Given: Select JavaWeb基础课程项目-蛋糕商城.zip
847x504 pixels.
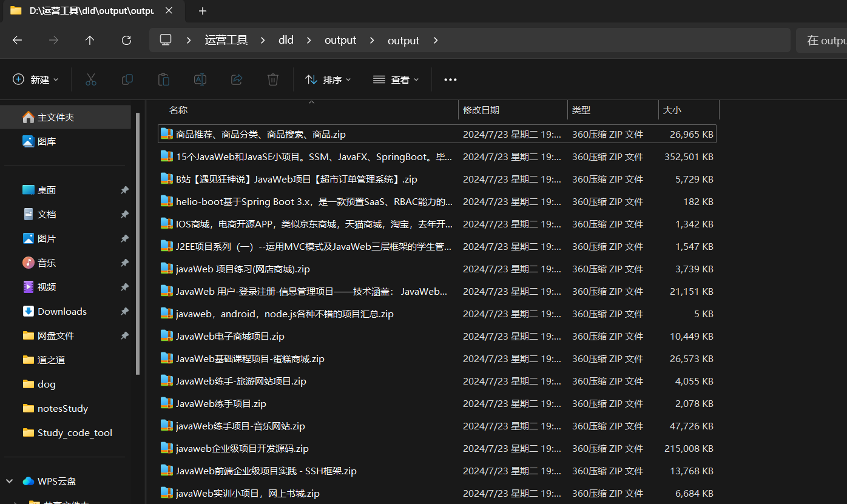Looking at the screenshot, I should point(437,358).
